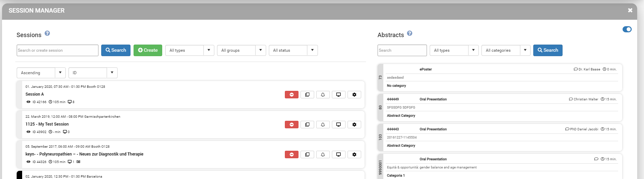Click the speaker bubble icon next to Dr. Karl Baase
Viewport: 644px width, 179px height.
(x=576, y=69)
